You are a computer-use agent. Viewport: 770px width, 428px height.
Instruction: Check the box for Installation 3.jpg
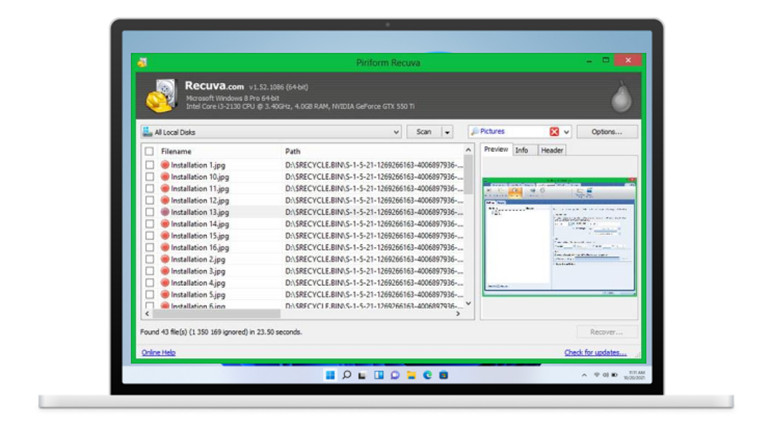149,271
